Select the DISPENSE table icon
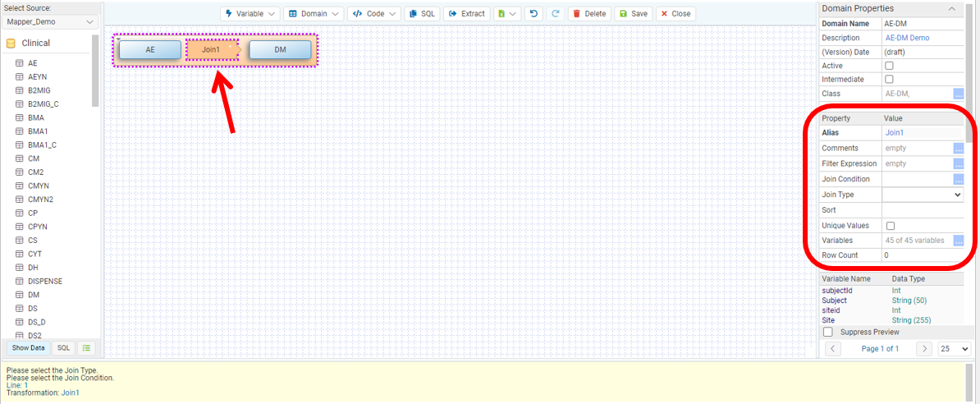Image resolution: width=980 pixels, height=404 pixels. (x=19, y=282)
